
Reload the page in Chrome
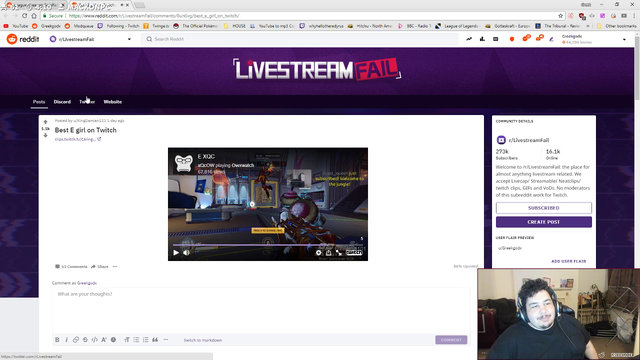pyautogui.click(x=24, y=16)
